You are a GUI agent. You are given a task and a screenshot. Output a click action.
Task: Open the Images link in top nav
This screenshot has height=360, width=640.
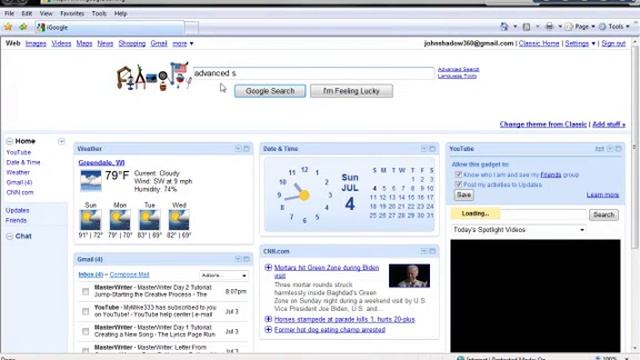[36, 43]
